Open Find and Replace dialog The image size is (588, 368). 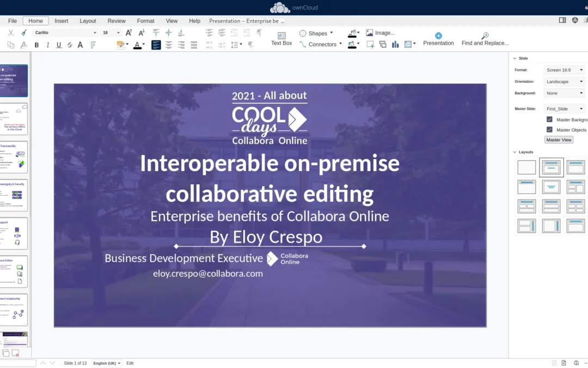click(485, 39)
